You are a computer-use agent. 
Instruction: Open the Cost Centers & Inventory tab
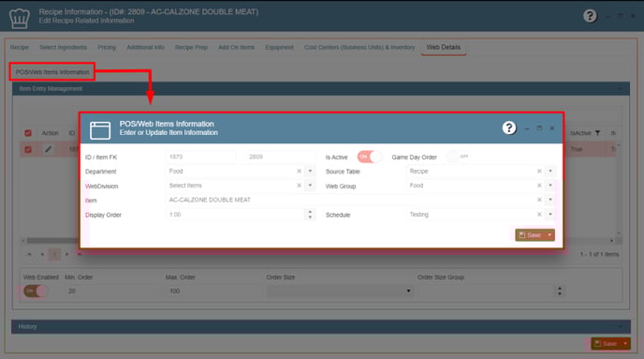click(x=359, y=47)
